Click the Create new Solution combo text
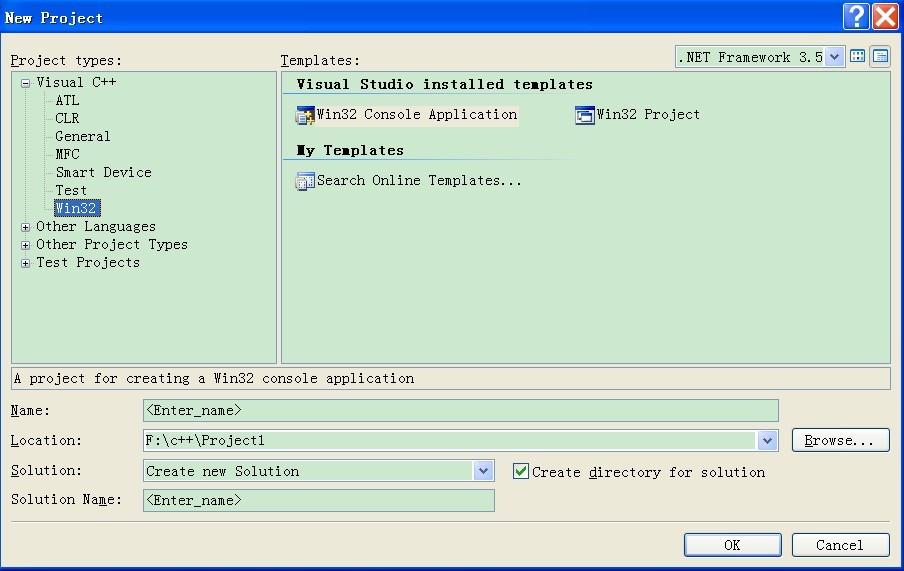This screenshot has height=571, width=904. point(223,471)
